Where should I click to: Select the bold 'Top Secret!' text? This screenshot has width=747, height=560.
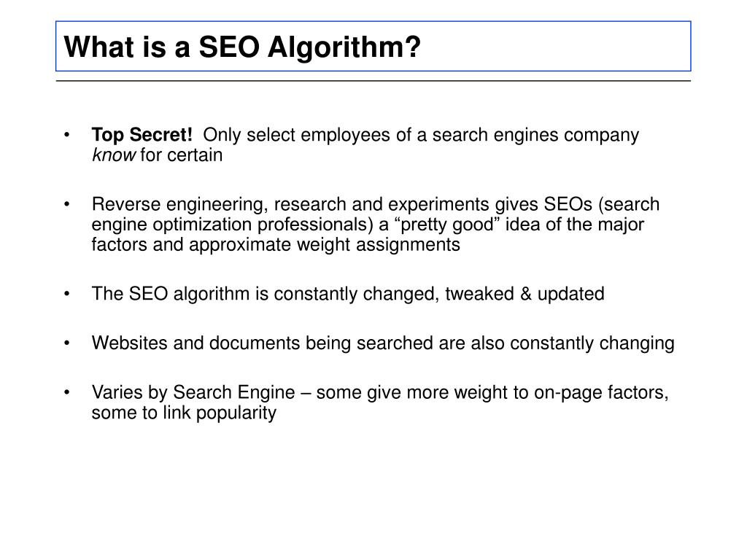142,135
